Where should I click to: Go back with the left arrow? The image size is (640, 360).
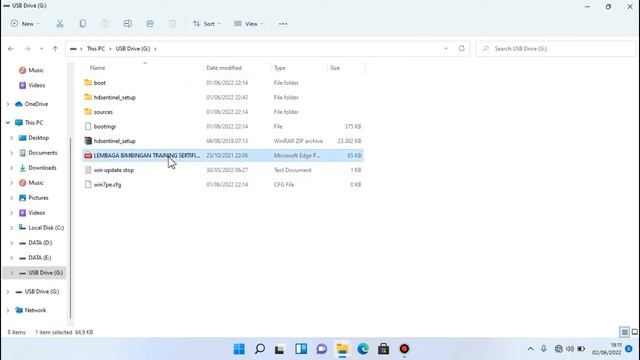(11, 49)
